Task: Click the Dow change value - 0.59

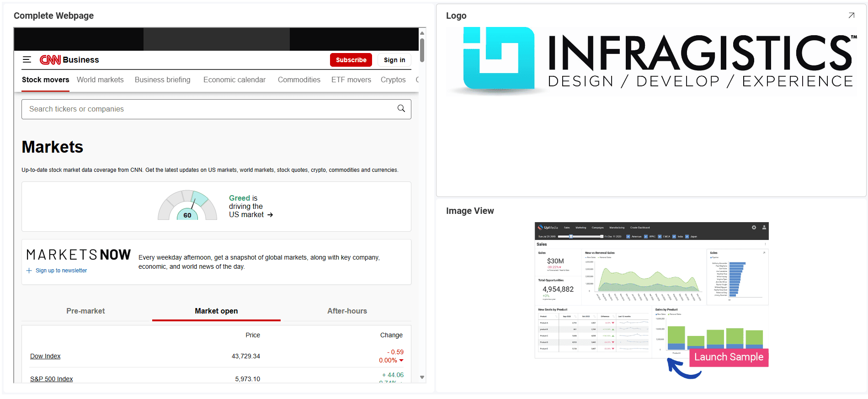Action: pos(395,352)
